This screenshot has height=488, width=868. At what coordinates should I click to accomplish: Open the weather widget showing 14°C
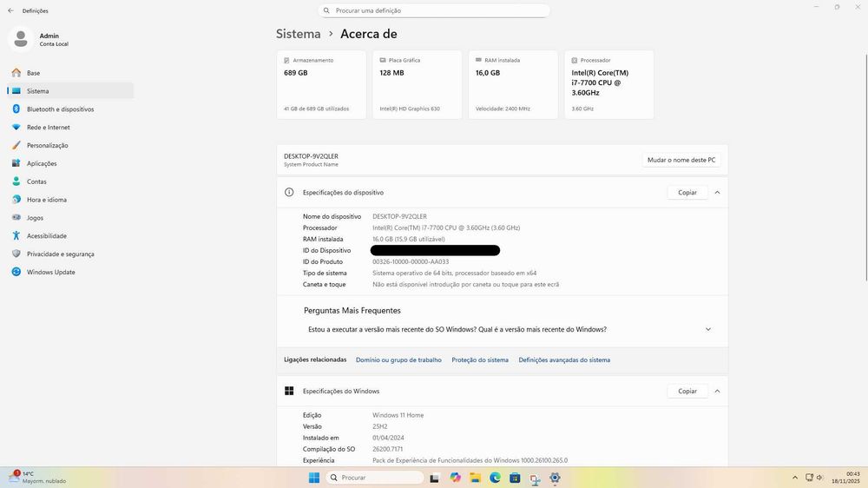tap(37, 478)
